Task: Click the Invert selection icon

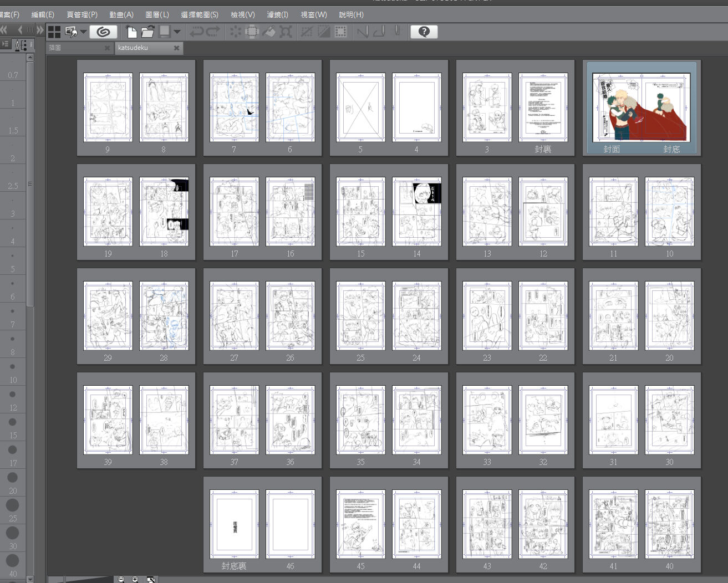Action: tap(324, 32)
